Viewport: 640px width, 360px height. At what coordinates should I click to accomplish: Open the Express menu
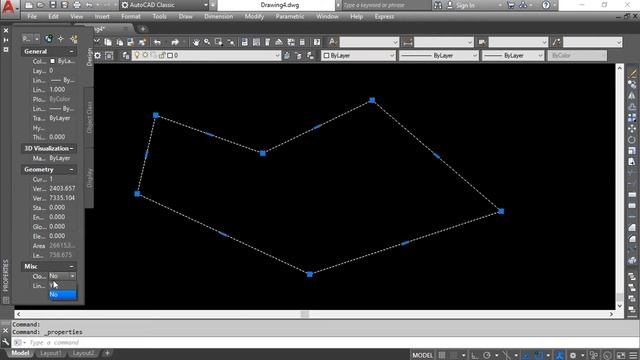point(384,17)
